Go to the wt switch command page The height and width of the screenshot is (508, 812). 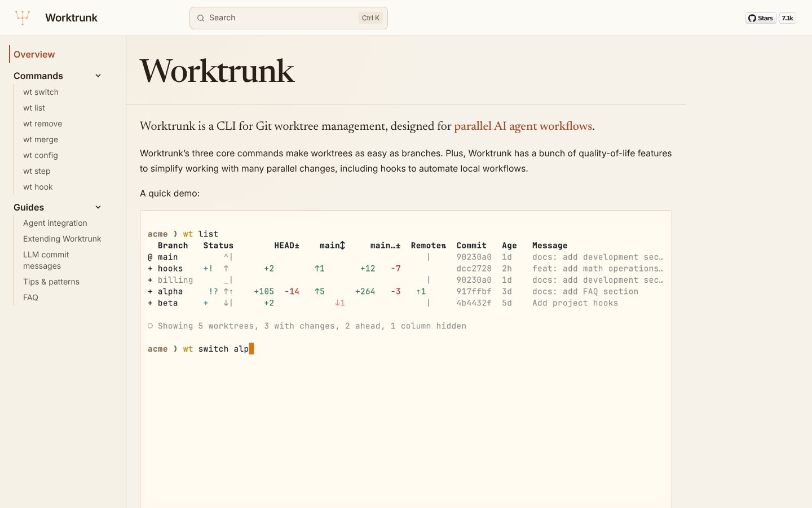tap(41, 92)
